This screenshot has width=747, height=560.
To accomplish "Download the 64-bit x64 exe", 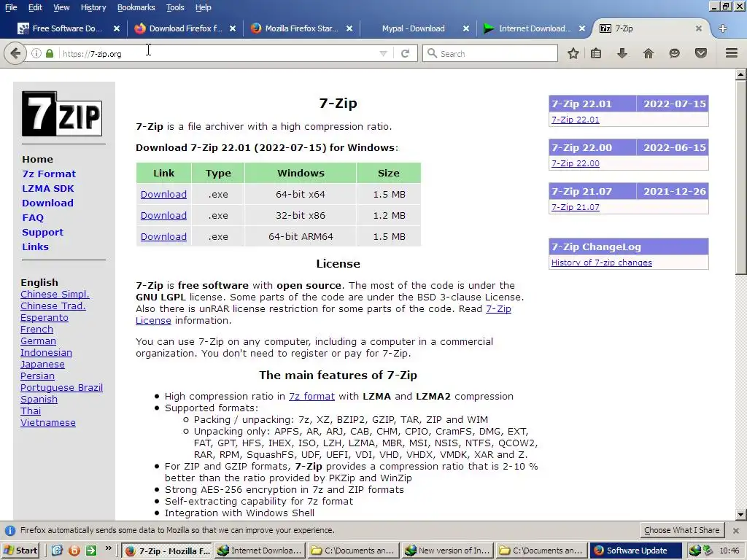I will coord(163,194).
